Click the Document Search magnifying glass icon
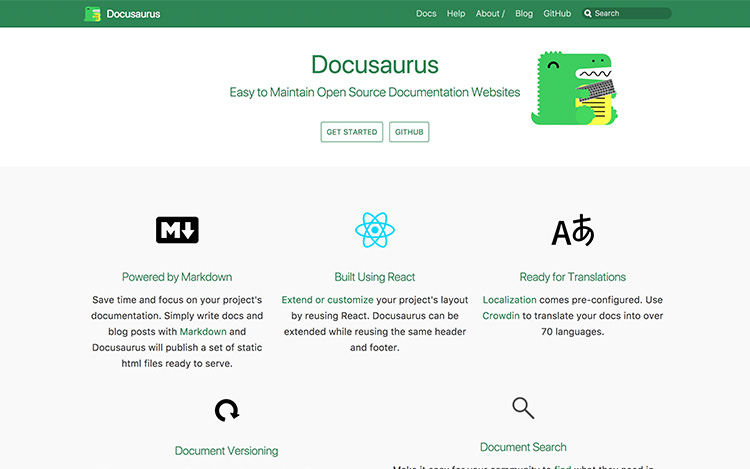 click(x=523, y=408)
